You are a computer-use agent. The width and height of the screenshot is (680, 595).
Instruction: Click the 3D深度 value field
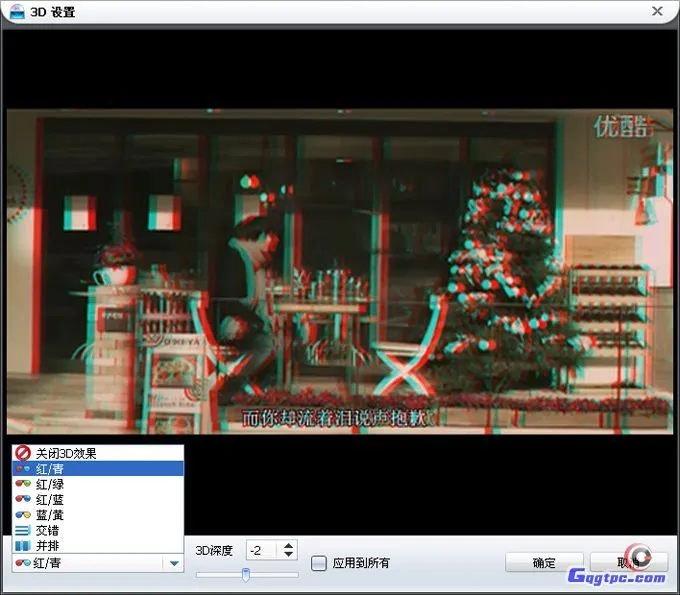[x=262, y=550]
